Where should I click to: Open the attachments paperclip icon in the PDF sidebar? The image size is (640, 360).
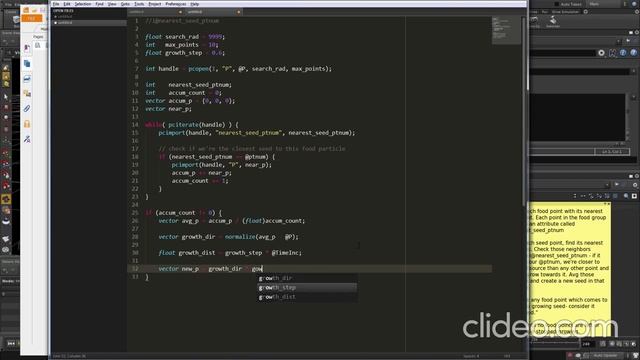(27, 109)
